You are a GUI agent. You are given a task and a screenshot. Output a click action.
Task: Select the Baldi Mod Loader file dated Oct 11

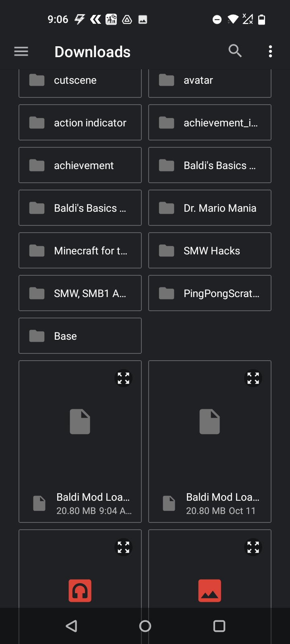(x=209, y=503)
